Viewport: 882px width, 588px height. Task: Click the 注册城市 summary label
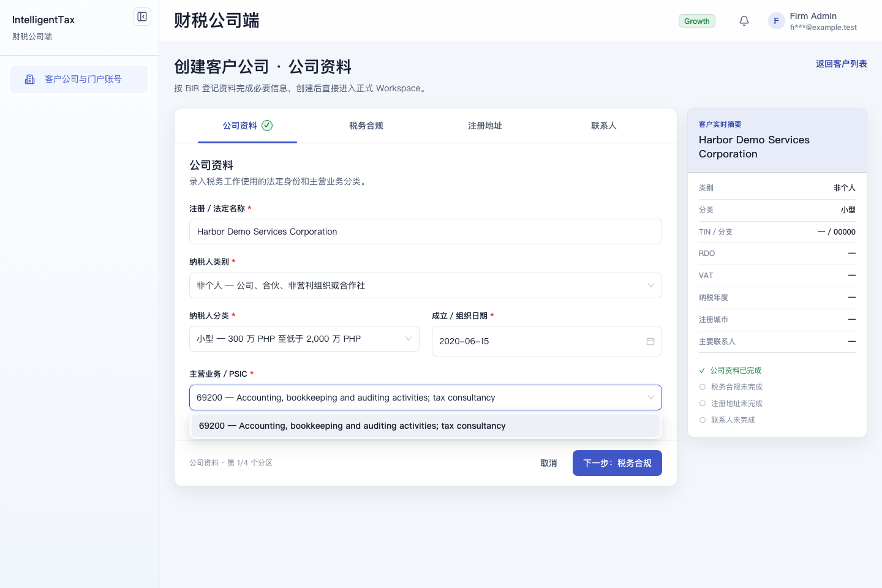pos(714,320)
